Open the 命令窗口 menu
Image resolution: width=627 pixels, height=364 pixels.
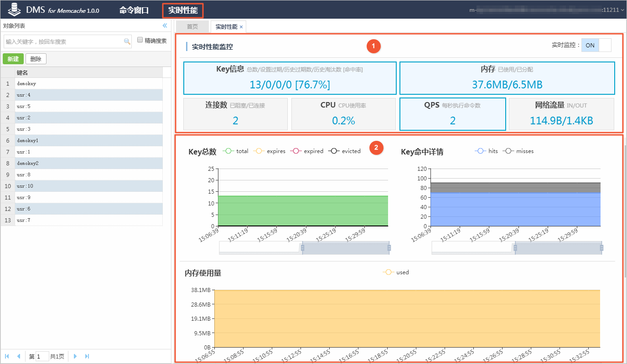click(134, 10)
